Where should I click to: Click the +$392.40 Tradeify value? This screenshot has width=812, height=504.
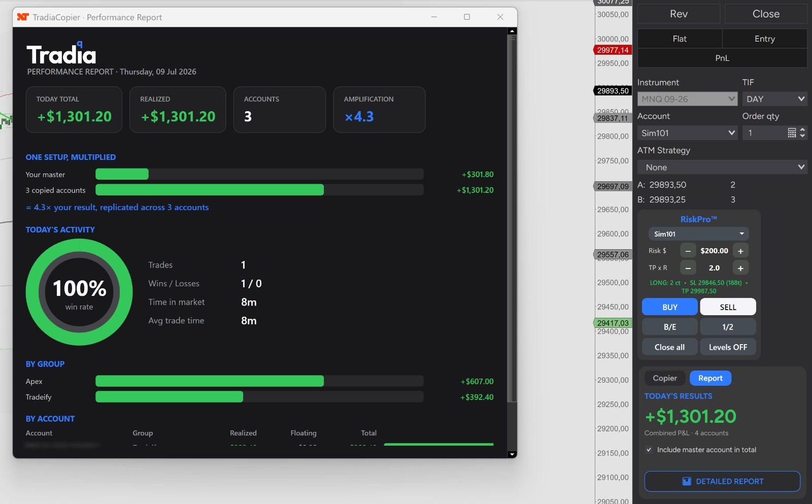click(x=477, y=397)
